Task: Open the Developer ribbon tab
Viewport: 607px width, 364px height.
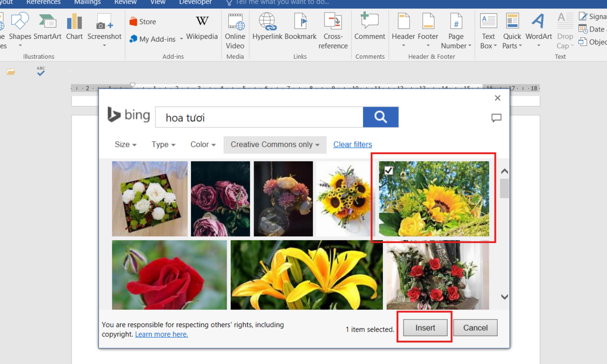Action: pos(195,2)
